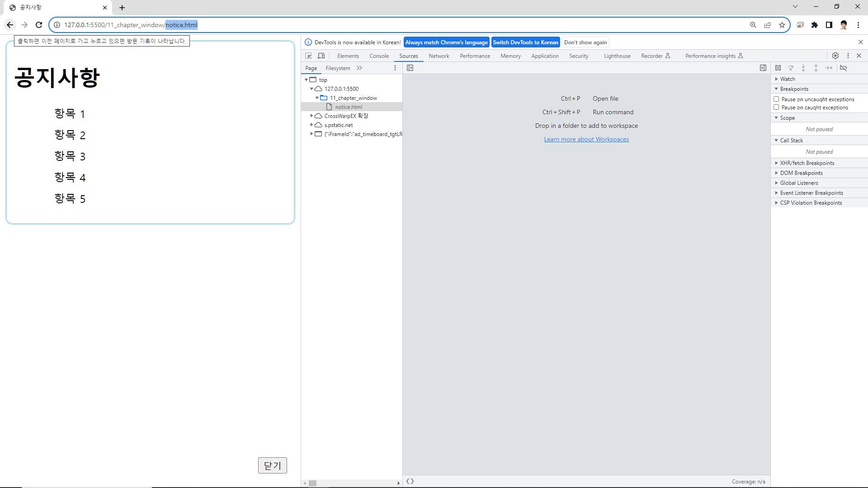Click the 닫기 button on page
This screenshot has height=488, width=868.
272,465
